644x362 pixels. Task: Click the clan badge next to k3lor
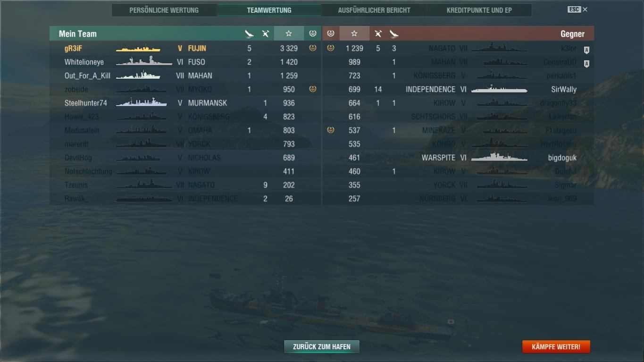coord(586,50)
